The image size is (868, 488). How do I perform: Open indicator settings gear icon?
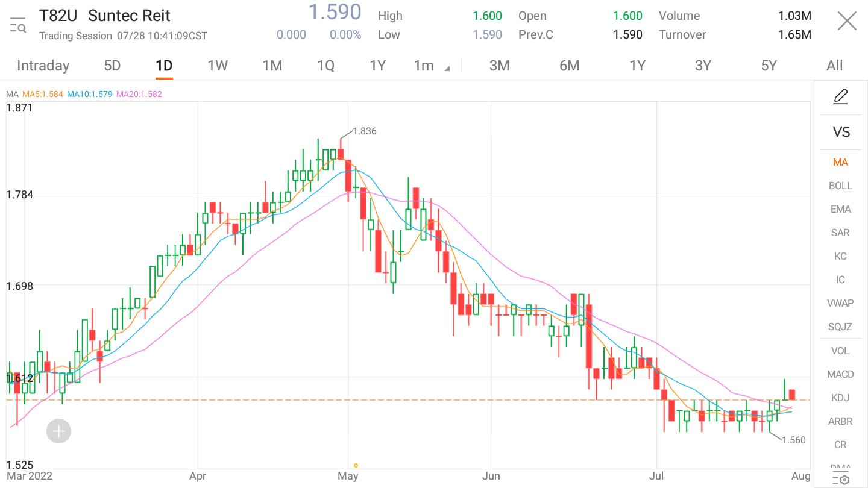(x=841, y=480)
